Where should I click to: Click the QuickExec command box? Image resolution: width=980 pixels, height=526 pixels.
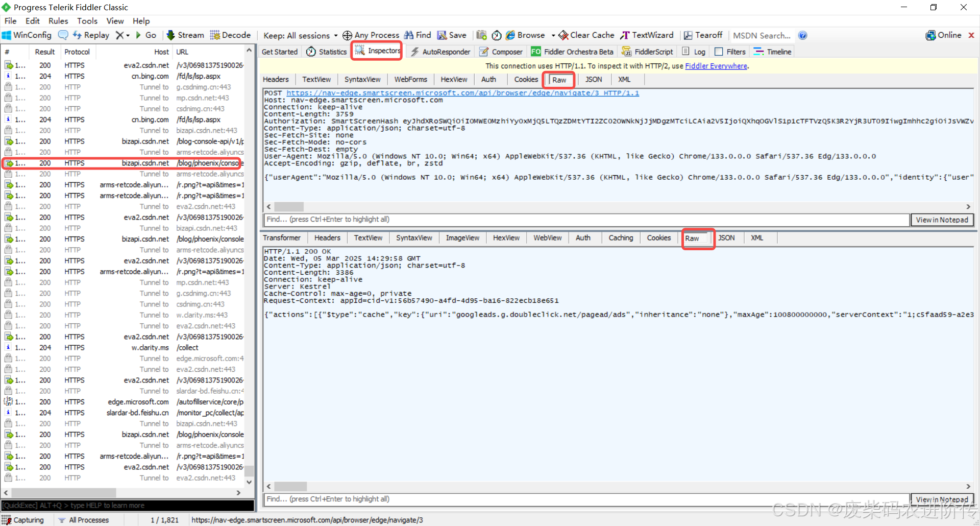tap(128, 506)
